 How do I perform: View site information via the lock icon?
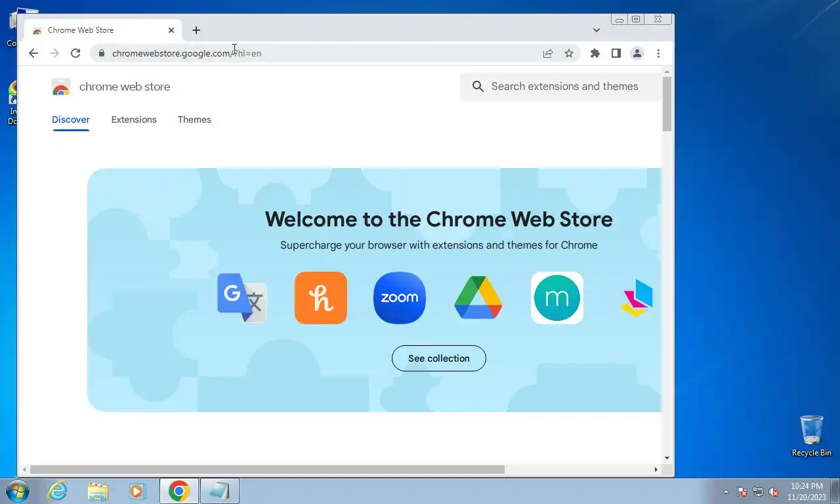pos(101,53)
